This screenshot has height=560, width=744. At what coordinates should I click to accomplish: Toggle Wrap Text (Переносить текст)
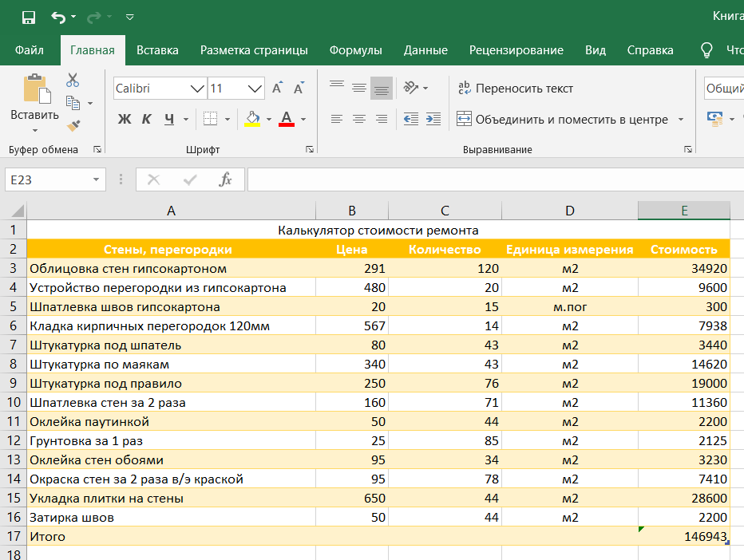click(515, 89)
